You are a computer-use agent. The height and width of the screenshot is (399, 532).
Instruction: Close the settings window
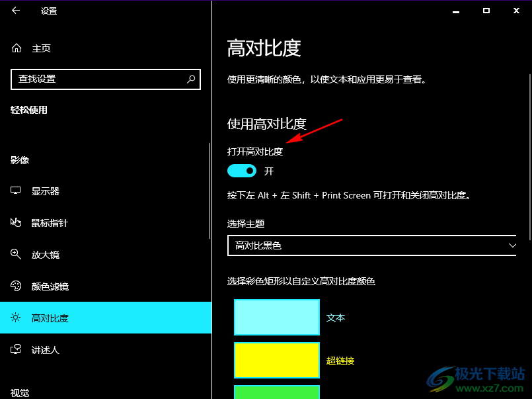coord(516,11)
